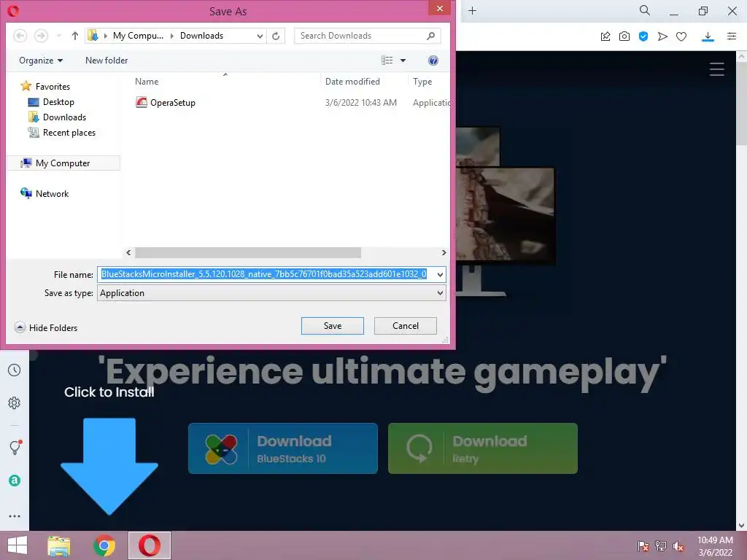Click the muted volume tray icon
Image resolution: width=747 pixels, height=560 pixels.
(678, 545)
